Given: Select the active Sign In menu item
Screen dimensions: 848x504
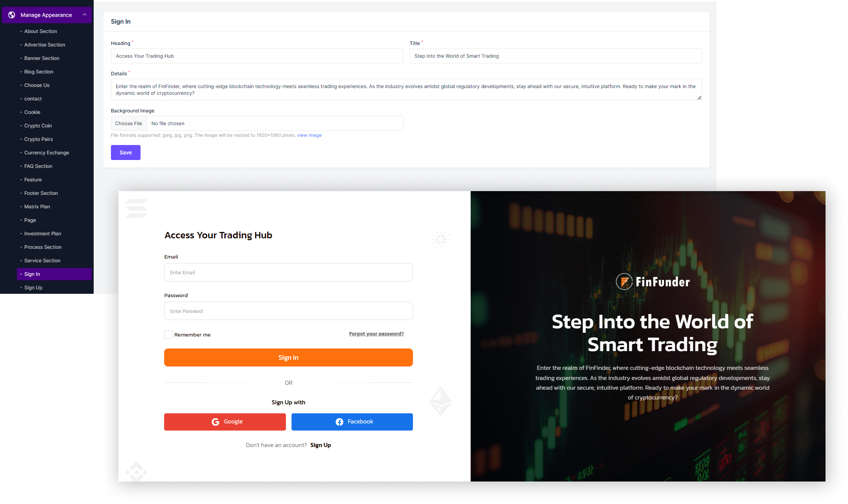Looking at the screenshot, I should point(54,274).
